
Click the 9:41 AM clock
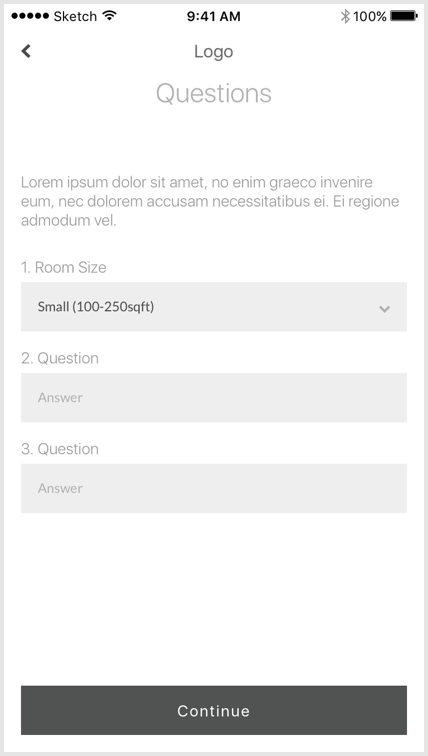214,16
